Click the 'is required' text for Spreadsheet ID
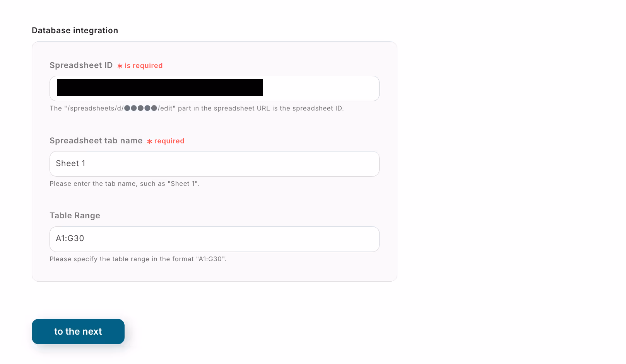Image resolution: width=626 pixels, height=364 pixels. click(144, 66)
